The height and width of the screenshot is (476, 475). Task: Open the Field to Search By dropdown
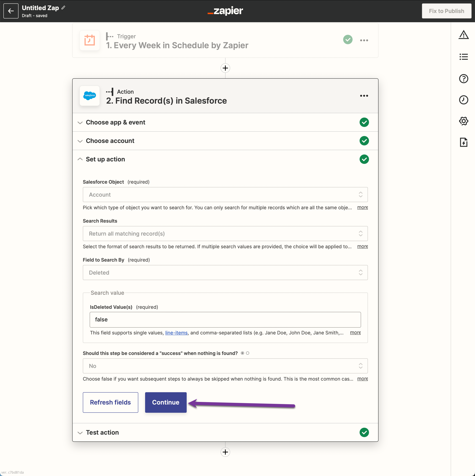click(x=225, y=273)
